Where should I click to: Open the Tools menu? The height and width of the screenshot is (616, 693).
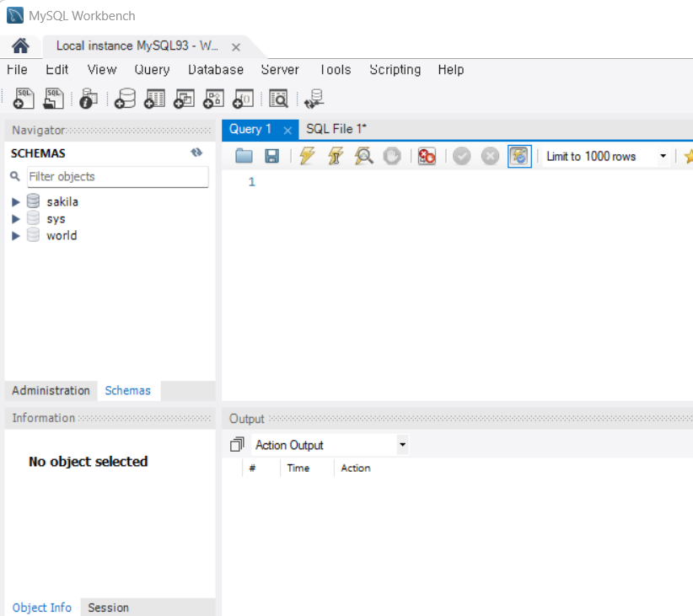(336, 69)
